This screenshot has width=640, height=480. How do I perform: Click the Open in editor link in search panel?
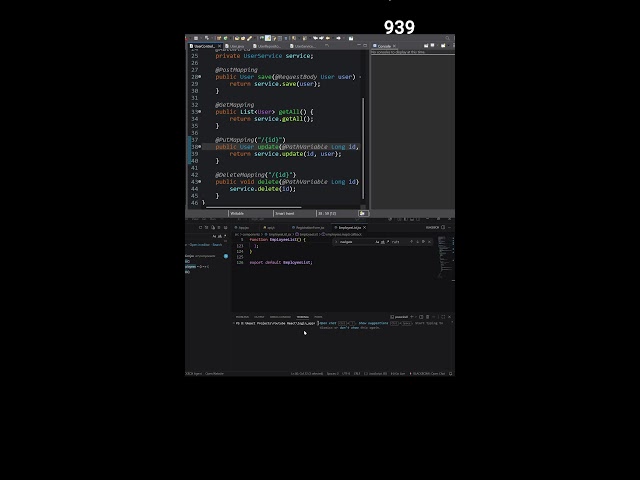200,245
